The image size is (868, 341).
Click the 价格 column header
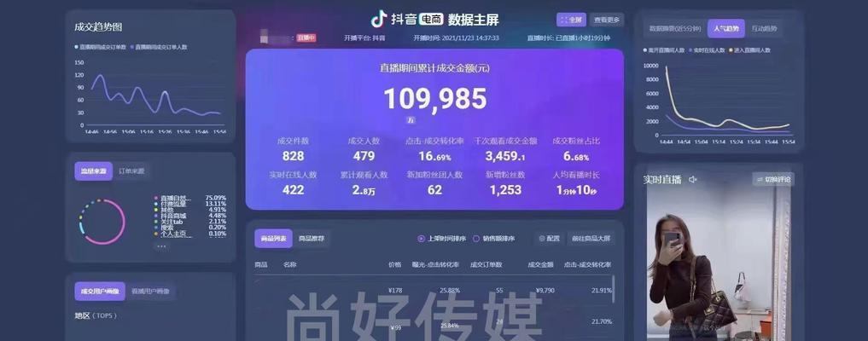[x=394, y=265]
